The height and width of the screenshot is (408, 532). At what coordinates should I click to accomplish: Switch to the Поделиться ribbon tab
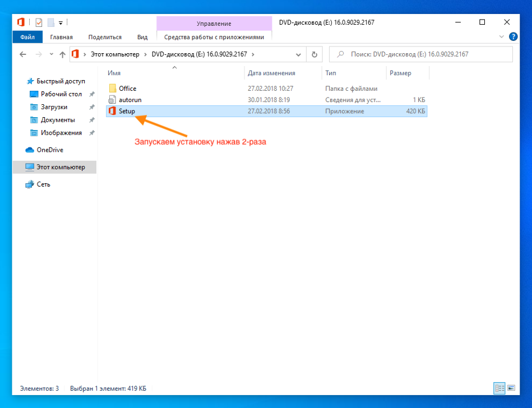pyautogui.click(x=105, y=37)
